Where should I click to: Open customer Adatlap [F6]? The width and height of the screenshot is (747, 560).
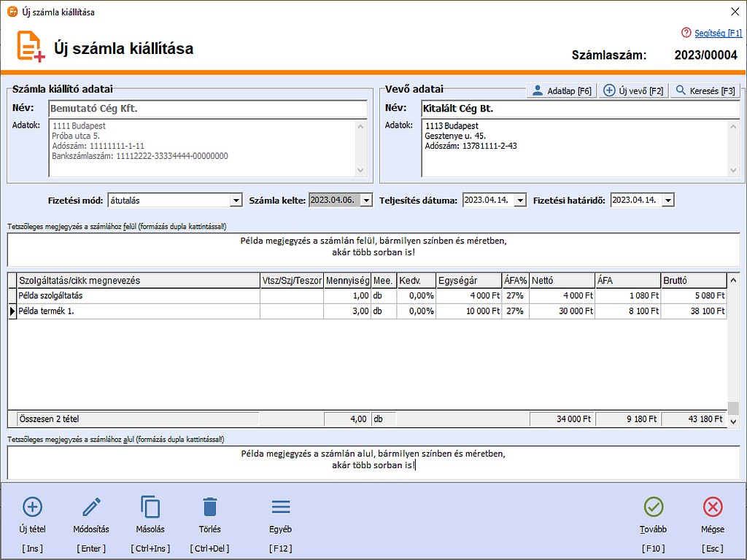point(561,91)
